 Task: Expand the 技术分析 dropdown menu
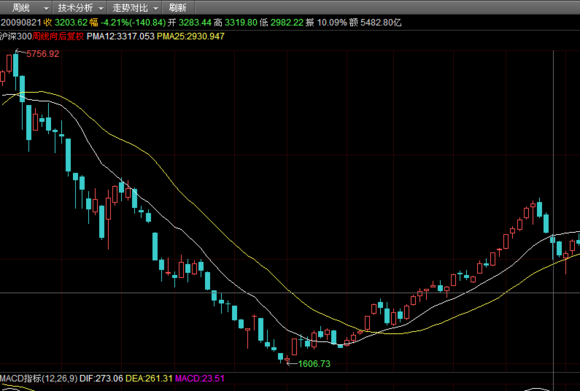point(80,7)
